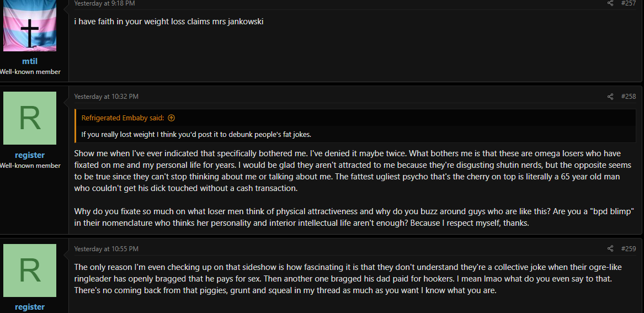
Task: Open register's avatar on post #259
Action: click(30, 270)
